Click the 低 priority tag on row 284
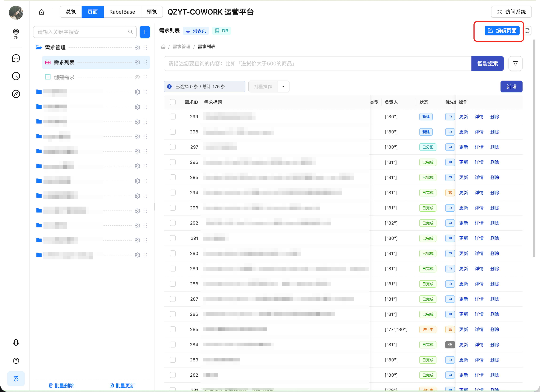 click(x=450, y=345)
